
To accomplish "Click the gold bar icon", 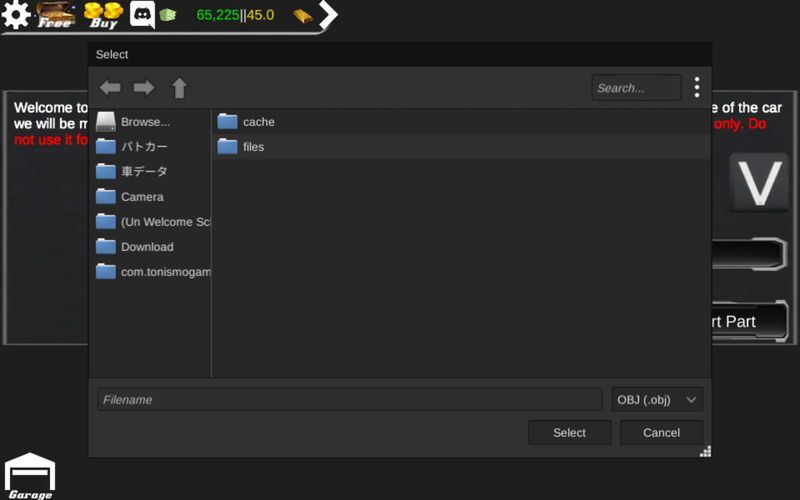I will (x=302, y=16).
